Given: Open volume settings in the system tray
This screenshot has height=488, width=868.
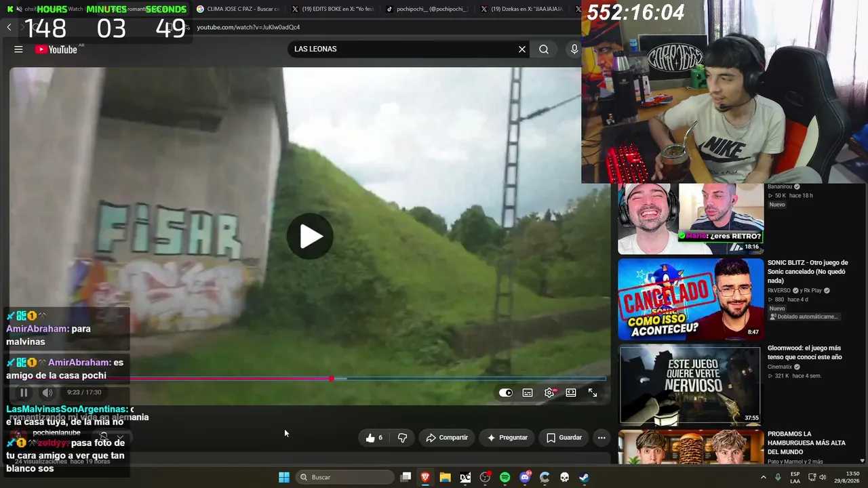Looking at the screenshot, I should click(x=823, y=477).
